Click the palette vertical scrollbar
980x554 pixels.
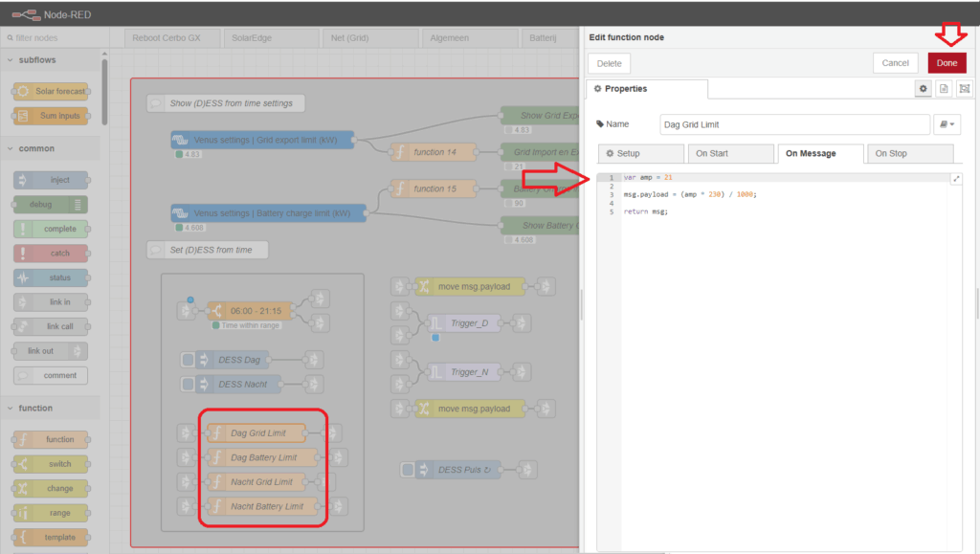click(x=104, y=96)
